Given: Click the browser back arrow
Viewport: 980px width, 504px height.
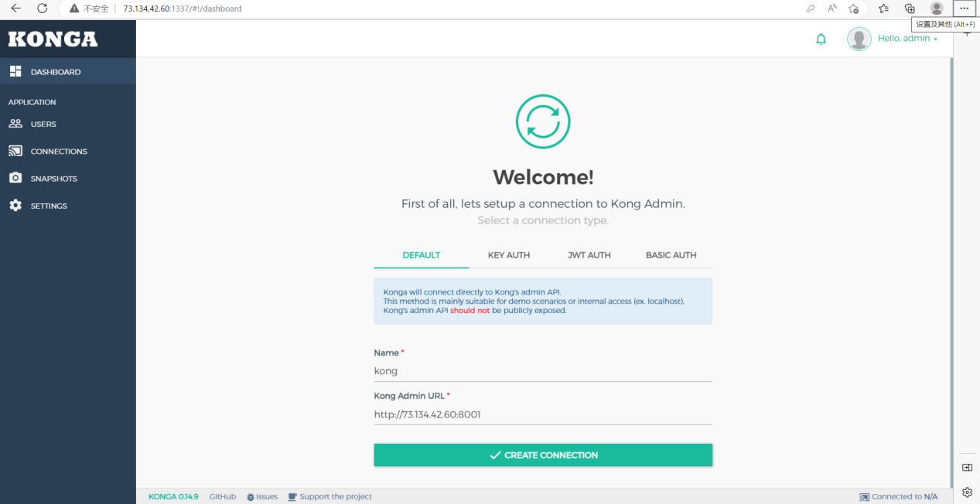Looking at the screenshot, I should click(x=16, y=9).
